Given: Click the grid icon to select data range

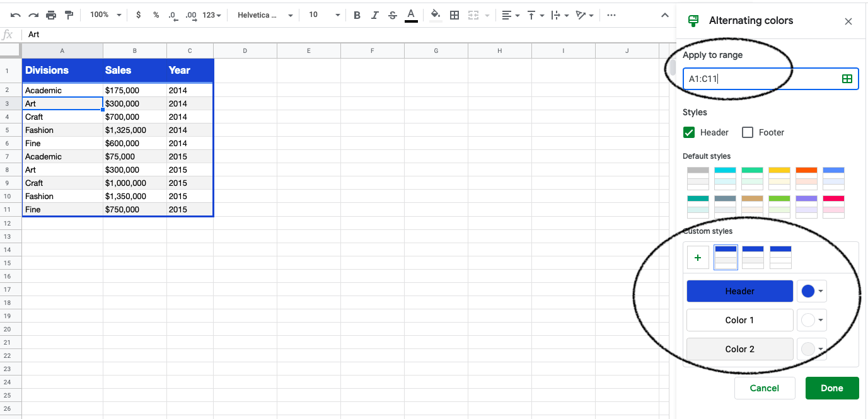Looking at the screenshot, I should tap(847, 79).
